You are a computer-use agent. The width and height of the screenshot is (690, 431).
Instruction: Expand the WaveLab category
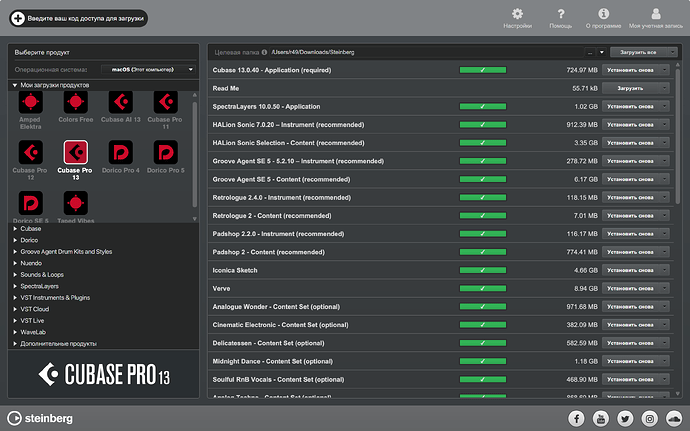(15, 332)
